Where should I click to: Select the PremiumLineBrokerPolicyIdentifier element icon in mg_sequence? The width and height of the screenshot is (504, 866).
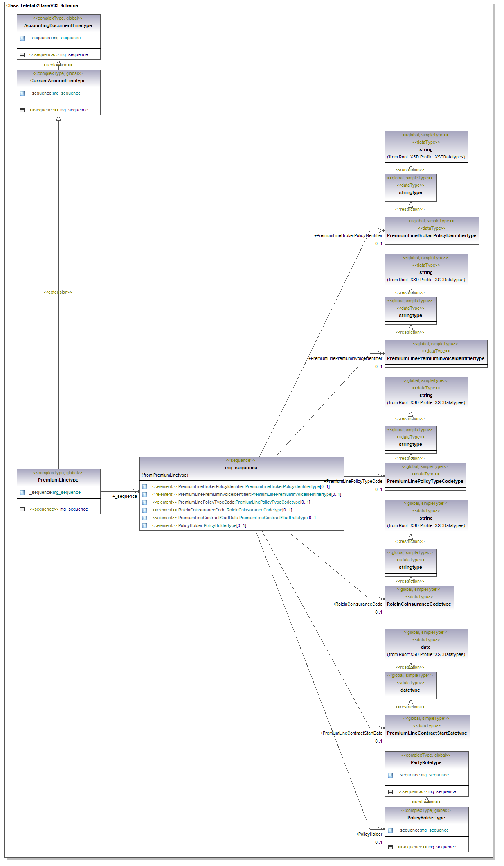[x=145, y=487]
